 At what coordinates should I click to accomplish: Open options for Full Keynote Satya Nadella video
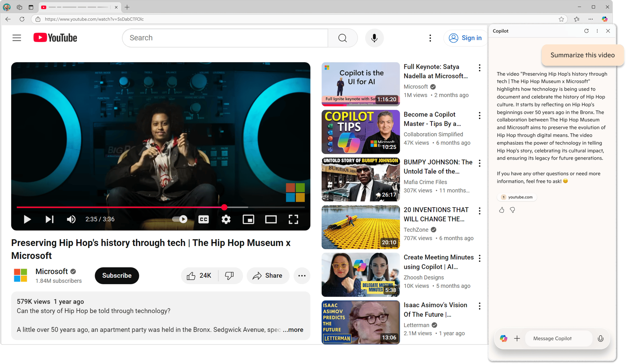(480, 68)
